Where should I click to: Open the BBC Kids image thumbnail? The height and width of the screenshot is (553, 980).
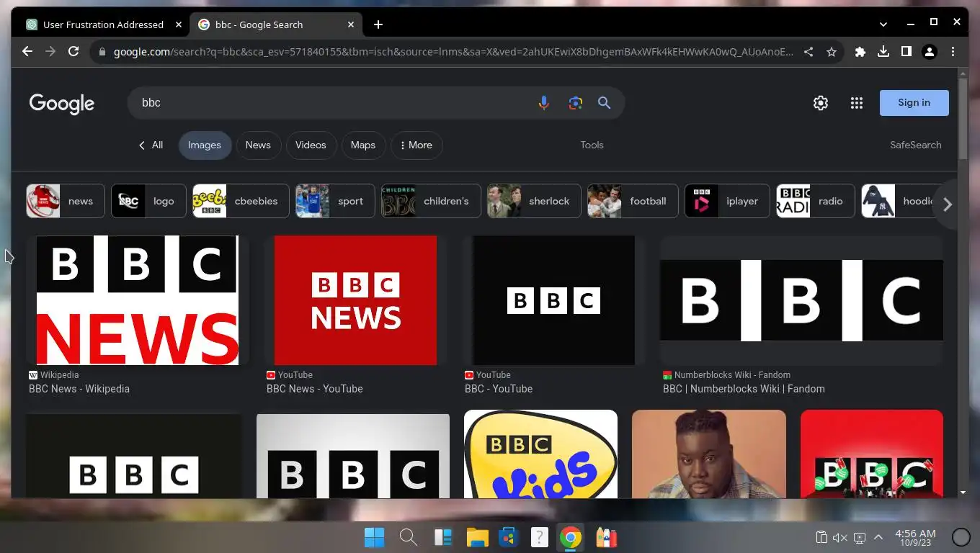point(540,454)
